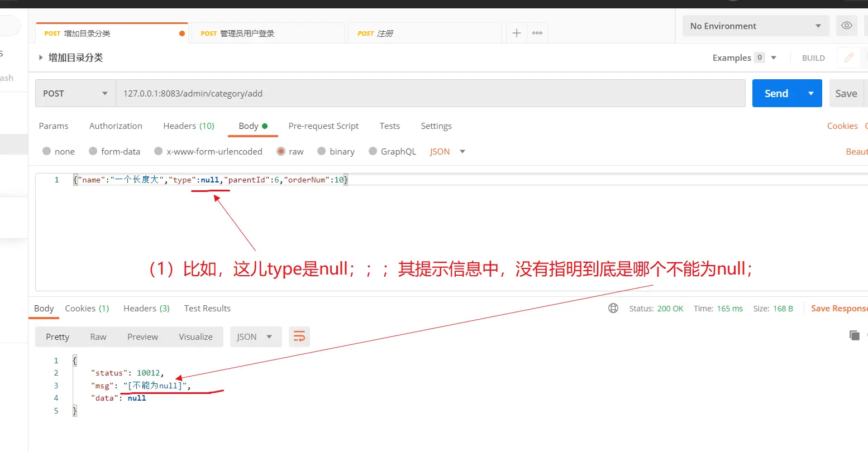868x452 pixels.
Task: Click the new tab plus icon
Action: [517, 33]
